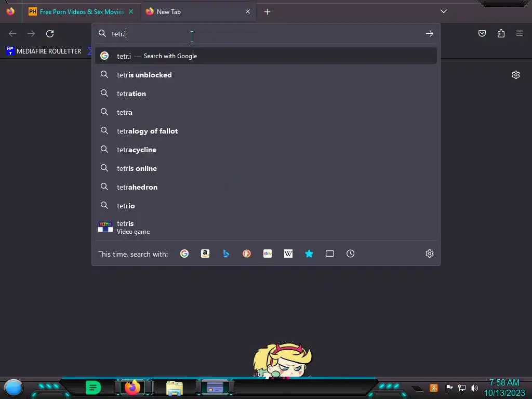Screen dimensions: 532x399
Task: Choose the tetra suggestion
Action: 266,112
